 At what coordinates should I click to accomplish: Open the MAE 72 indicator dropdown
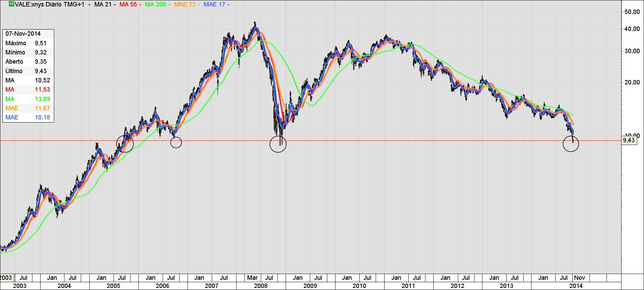coord(198,5)
